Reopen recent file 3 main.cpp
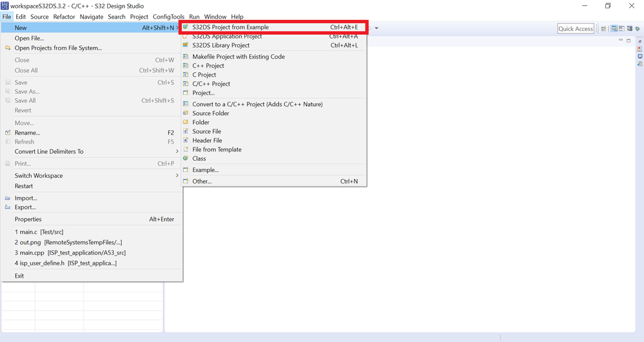Image resolution: width=644 pixels, height=342 pixels. (91, 253)
